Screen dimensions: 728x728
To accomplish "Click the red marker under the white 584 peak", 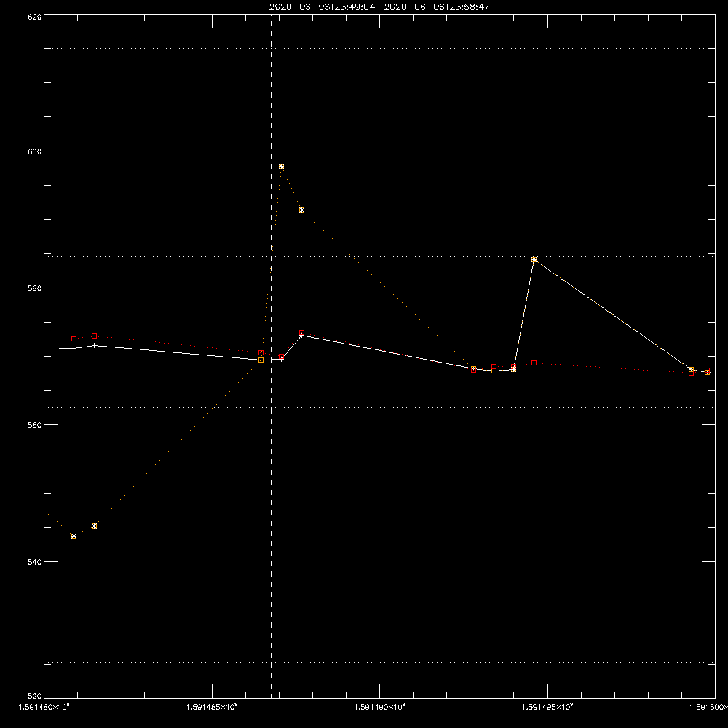I will [x=534, y=363].
